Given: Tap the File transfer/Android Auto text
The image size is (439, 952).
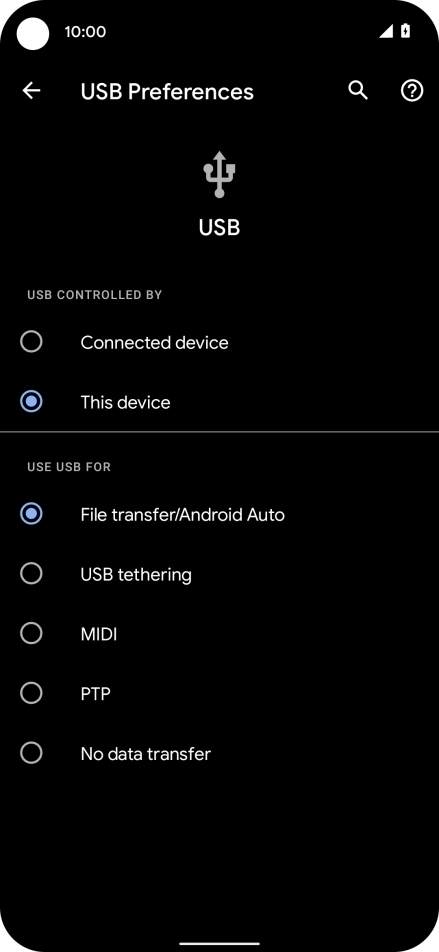Looking at the screenshot, I should (x=183, y=515).
